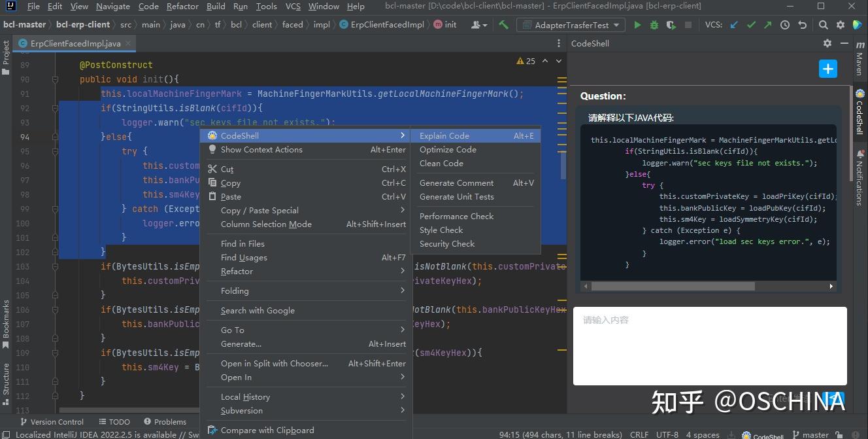Open the Maven side panel
Image resolution: width=868 pixels, height=439 pixels.
click(x=860, y=59)
